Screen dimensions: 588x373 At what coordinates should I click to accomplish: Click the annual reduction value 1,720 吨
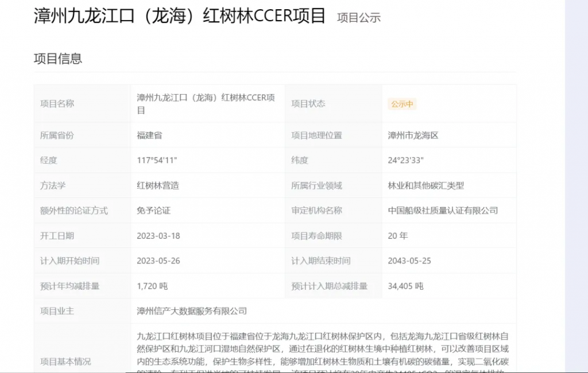click(152, 286)
